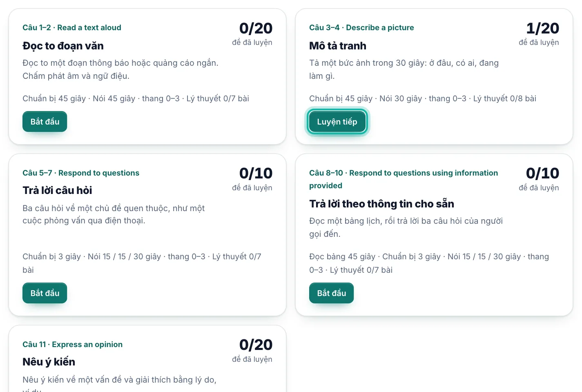Click Bắt đầu in Đọc to đoạn văn card
Screen dimensions: 582x392
tap(45, 122)
